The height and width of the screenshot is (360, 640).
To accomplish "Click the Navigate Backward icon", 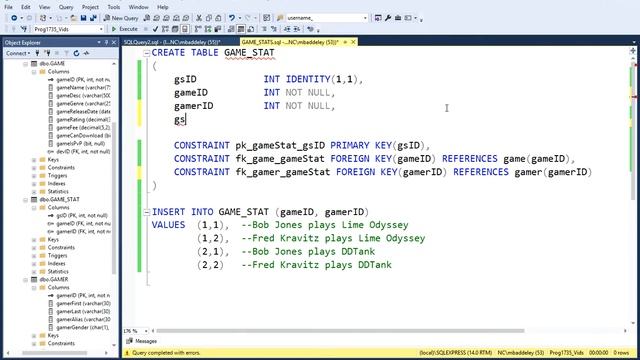I will (x=14, y=18).
